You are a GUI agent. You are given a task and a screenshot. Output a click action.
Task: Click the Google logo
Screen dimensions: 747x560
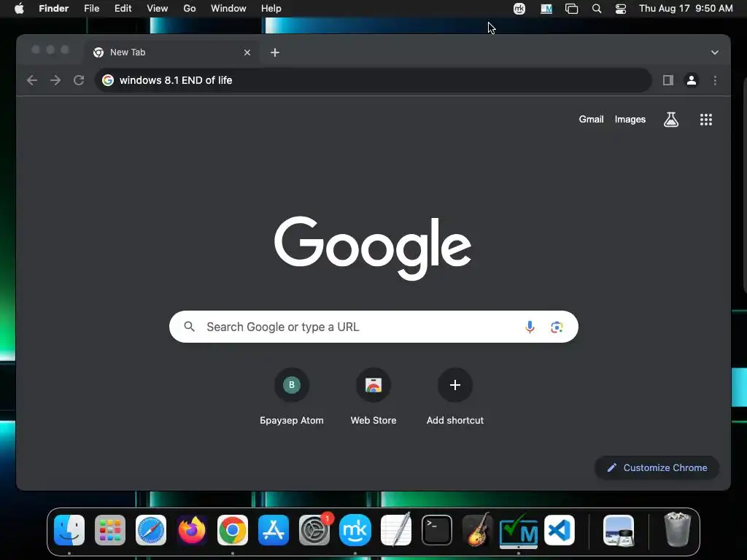click(373, 248)
